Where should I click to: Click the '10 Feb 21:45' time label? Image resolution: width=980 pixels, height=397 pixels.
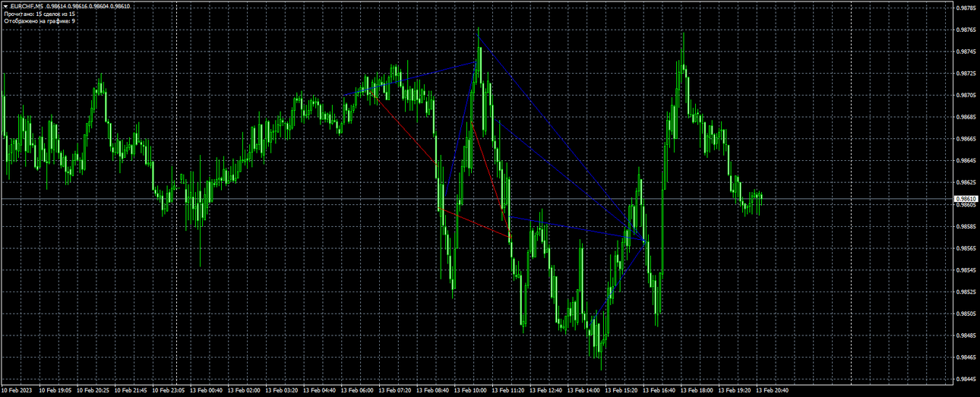[x=130, y=390]
